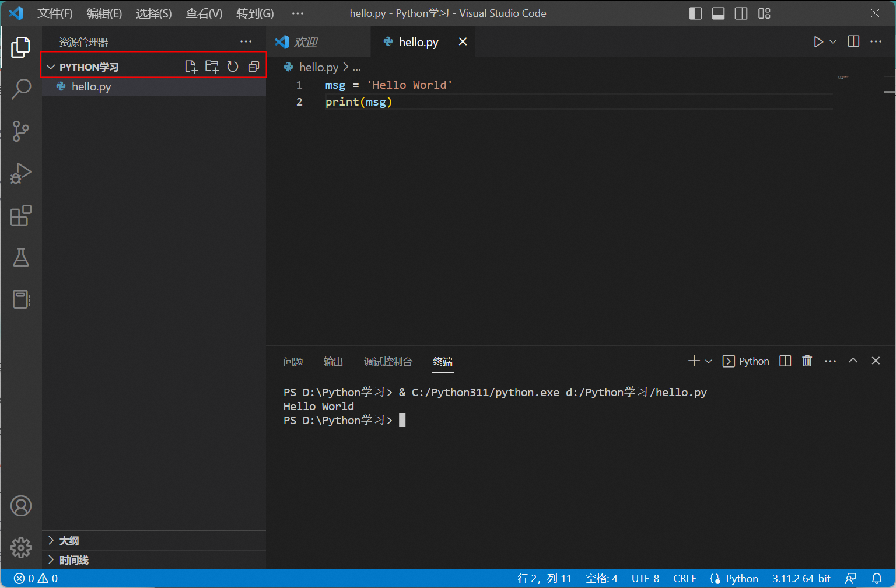This screenshot has height=588, width=896.
Task: Open the 查看(V) menu
Action: [x=204, y=13]
